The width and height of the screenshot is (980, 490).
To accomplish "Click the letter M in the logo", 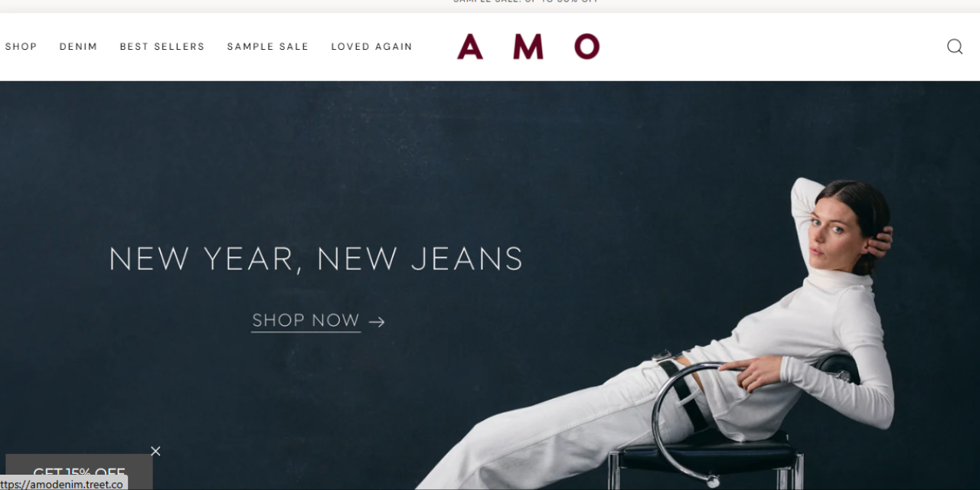I will click(x=528, y=47).
